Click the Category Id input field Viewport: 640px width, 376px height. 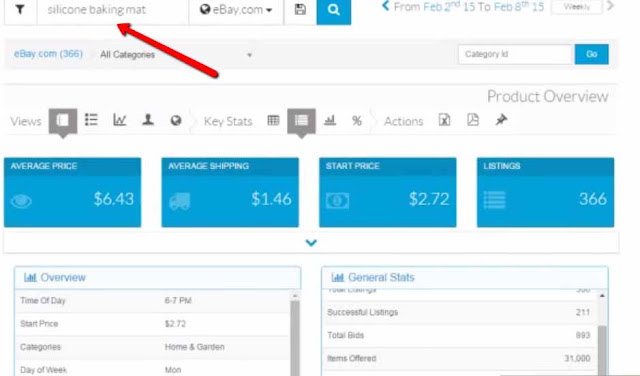(516, 54)
